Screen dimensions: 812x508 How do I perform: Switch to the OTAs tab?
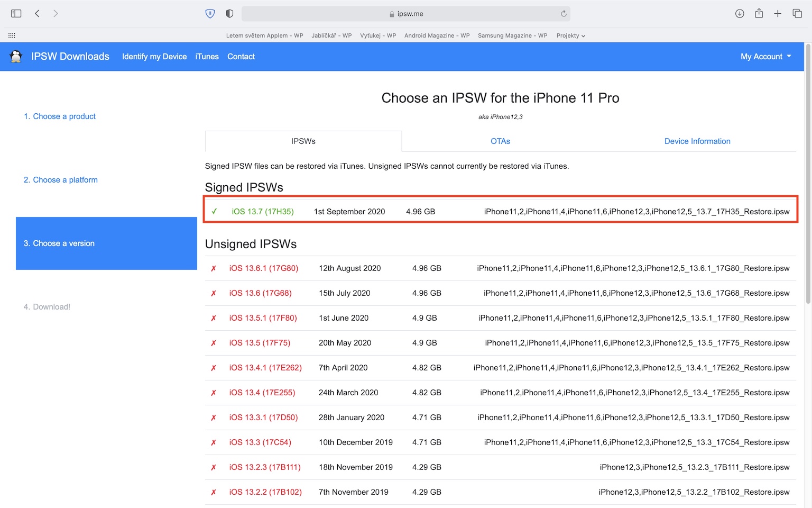point(500,141)
